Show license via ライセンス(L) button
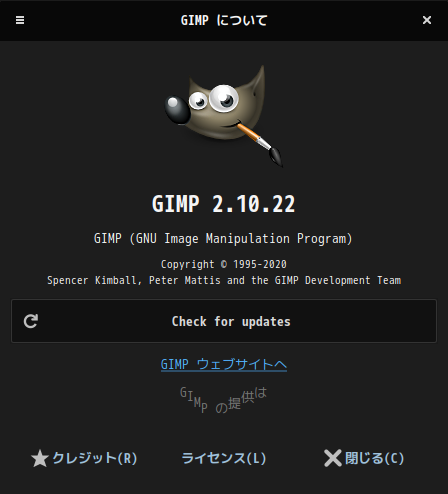The image size is (448, 494). tap(224, 458)
